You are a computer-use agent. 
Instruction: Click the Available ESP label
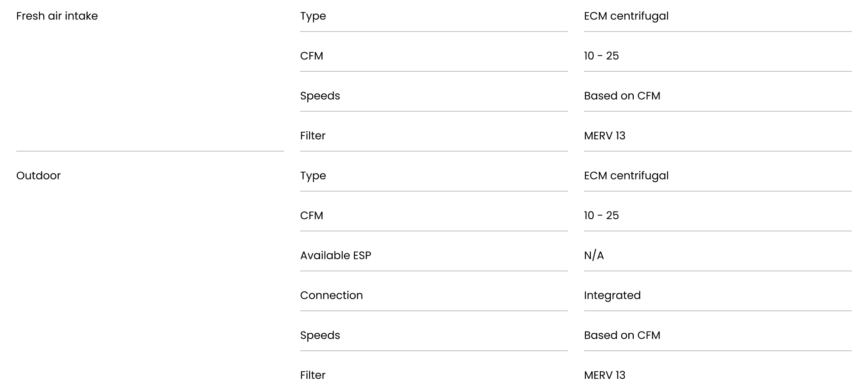tap(335, 255)
